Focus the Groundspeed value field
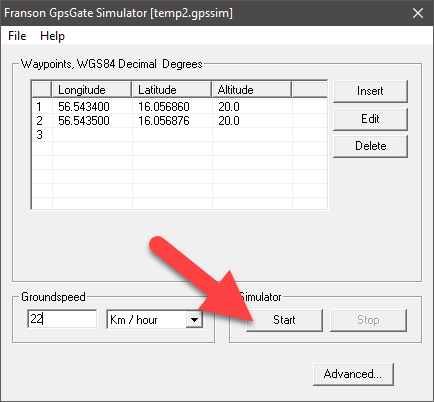 [x=62, y=319]
